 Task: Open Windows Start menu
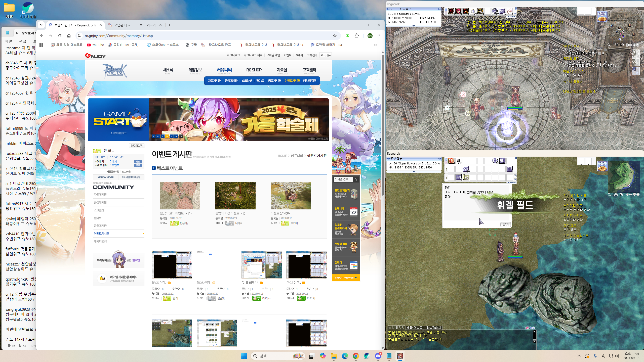244,356
